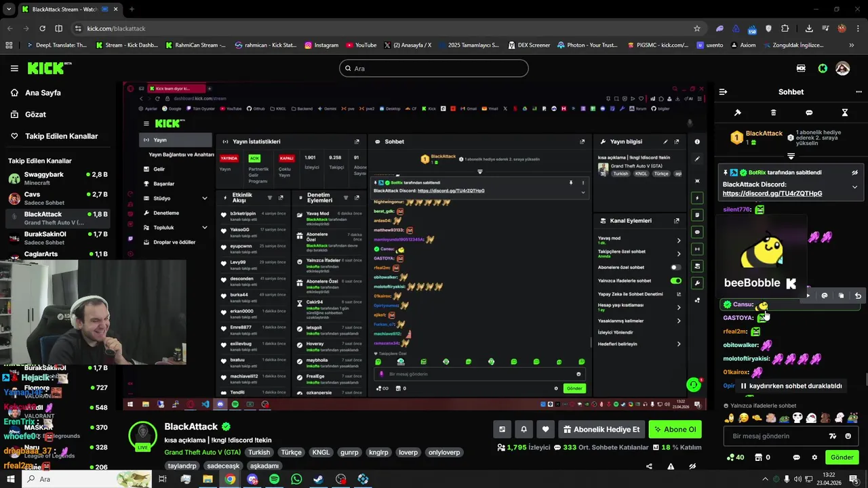Click the clip icon next to the bell
Screen dimensions: 868x488
[502, 429]
